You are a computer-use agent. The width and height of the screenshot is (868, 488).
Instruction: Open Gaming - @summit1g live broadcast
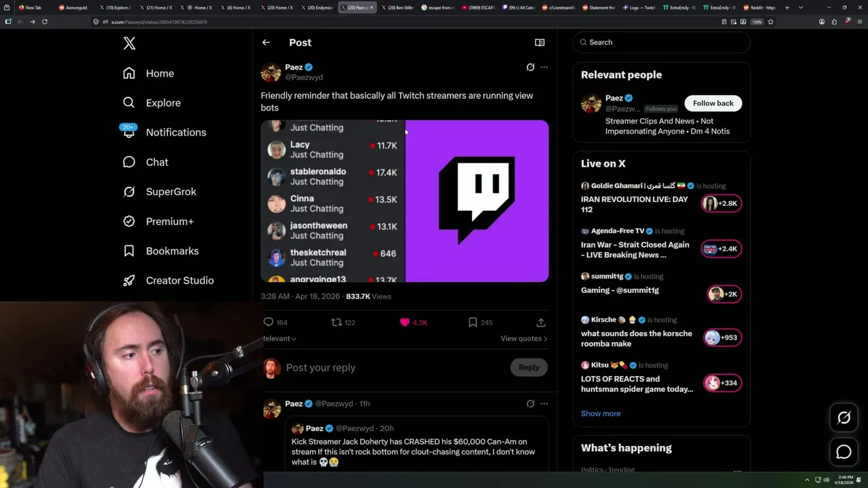(x=620, y=290)
